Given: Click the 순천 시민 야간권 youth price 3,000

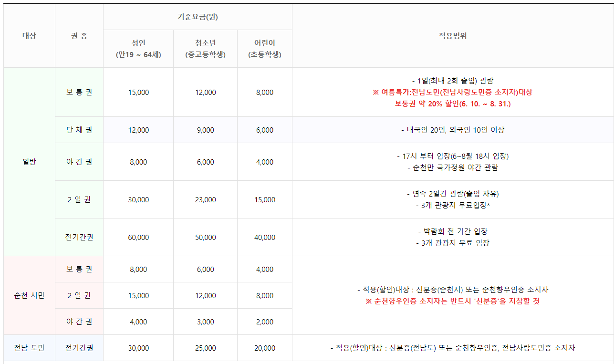Looking at the screenshot, I should point(205,322).
